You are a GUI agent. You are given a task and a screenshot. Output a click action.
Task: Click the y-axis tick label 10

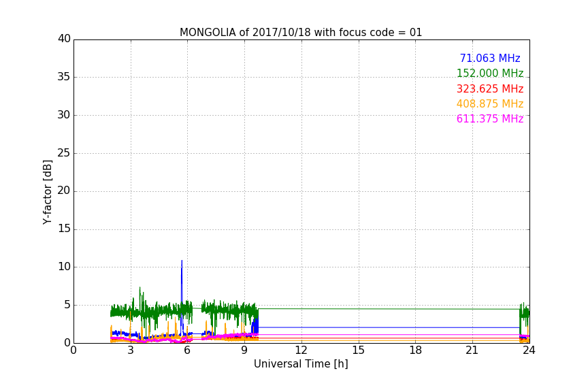(x=64, y=267)
